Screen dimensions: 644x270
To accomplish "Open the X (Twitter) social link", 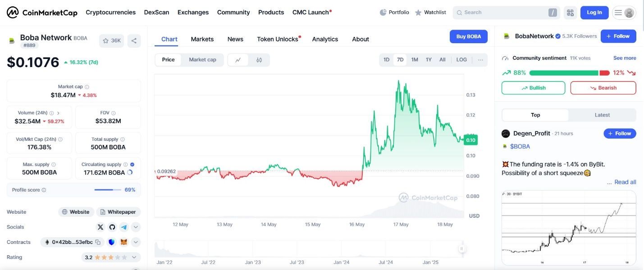I will pyautogui.click(x=100, y=227).
